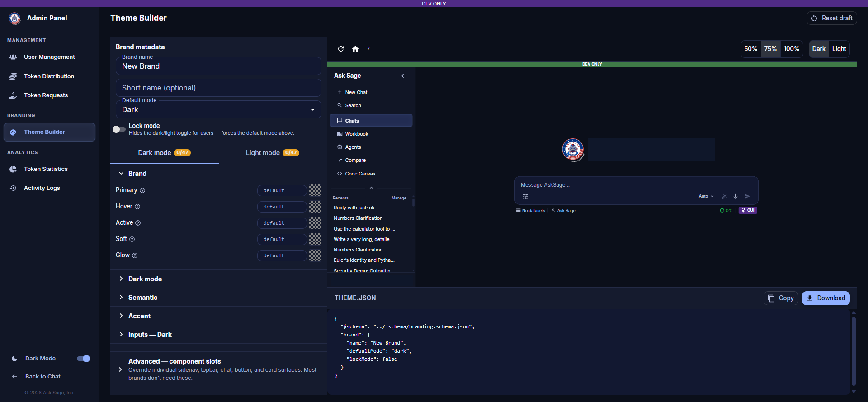Click the microphone icon in message box
This screenshot has width=868, height=402.
(x=736, y=196)
